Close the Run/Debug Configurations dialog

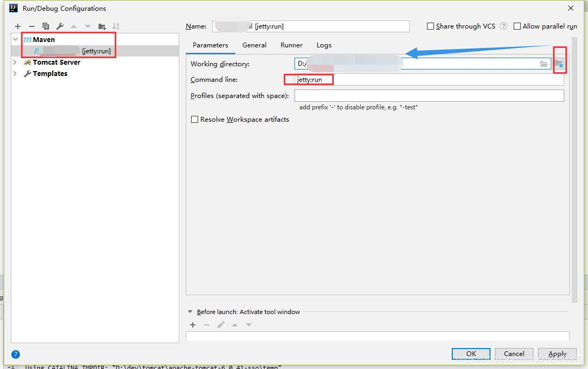point(571,8)
